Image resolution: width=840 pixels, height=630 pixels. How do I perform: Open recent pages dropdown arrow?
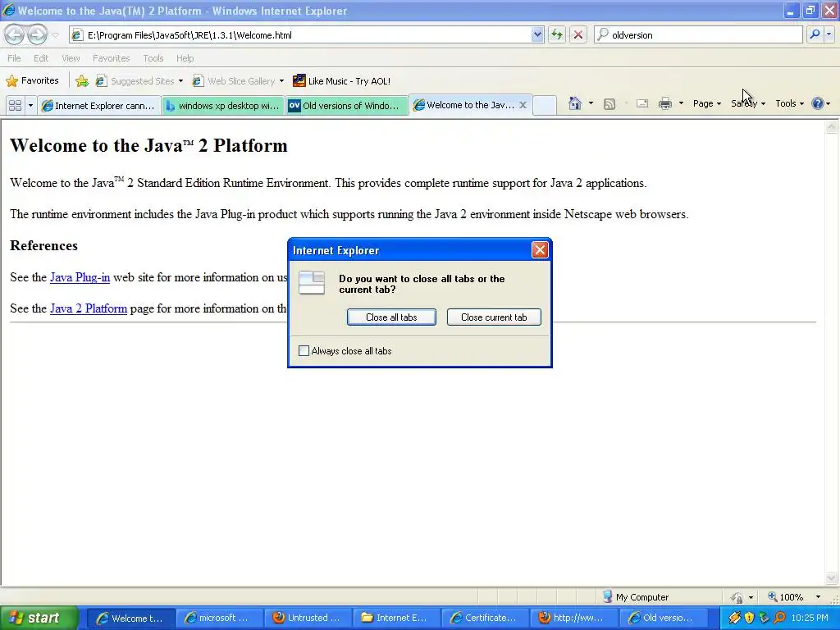pos(55,35)
